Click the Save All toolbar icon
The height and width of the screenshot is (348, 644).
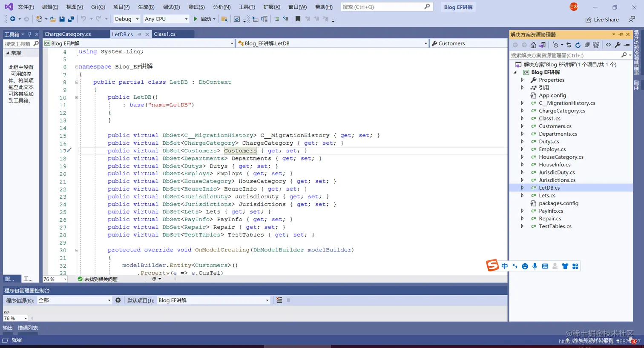pos(71,19)
